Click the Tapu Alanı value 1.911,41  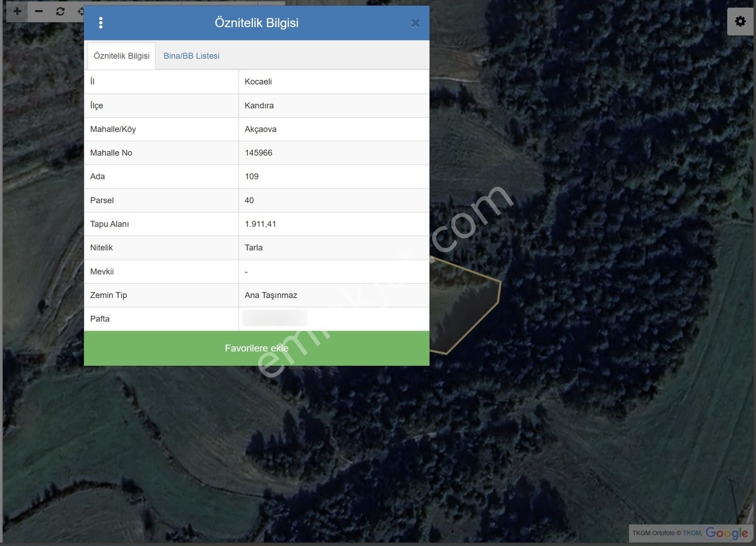tap(260, 224)
